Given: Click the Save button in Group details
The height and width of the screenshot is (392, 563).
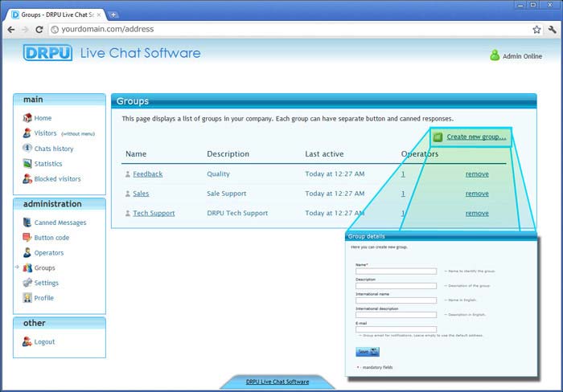Looking at the screenshot, I should click(368, 352).
